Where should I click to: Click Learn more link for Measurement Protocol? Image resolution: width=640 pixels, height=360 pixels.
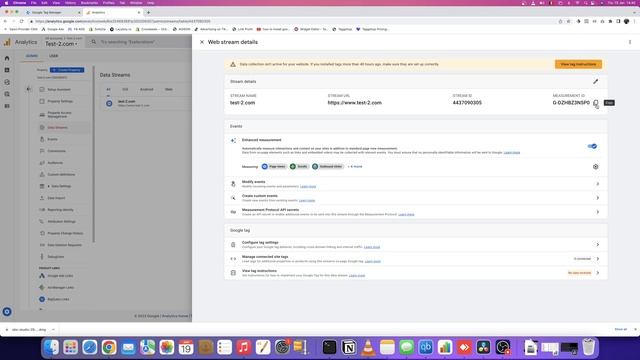coord(406,214)
